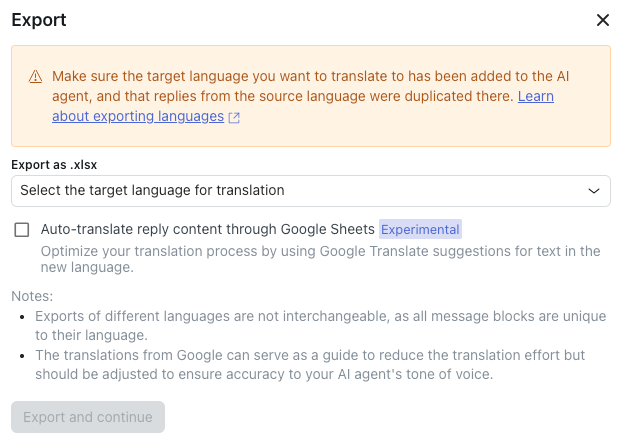Click the Export as .xlsx label

tap(54, 164)
